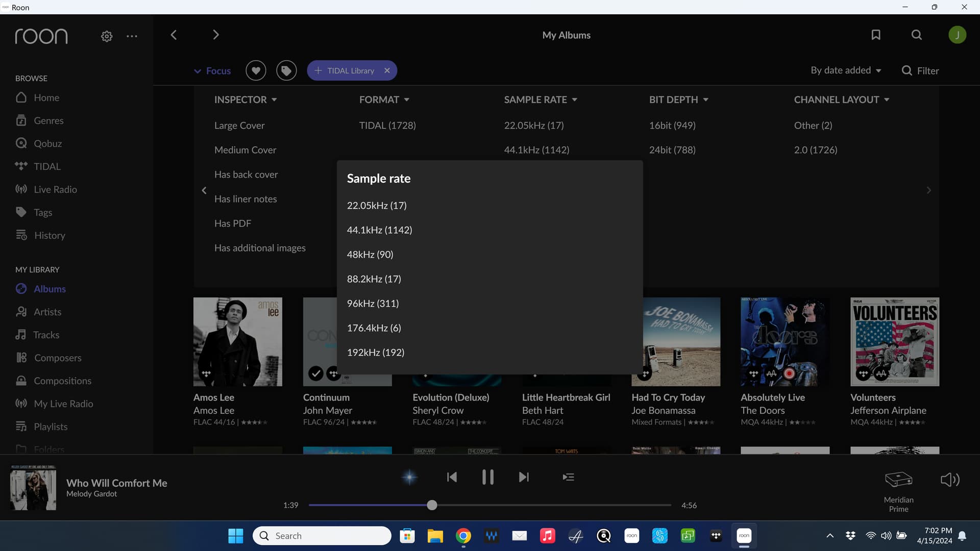Toggle the favorites heart filter
The height and width of the screenshot is (551, 980).
[256, 70]
